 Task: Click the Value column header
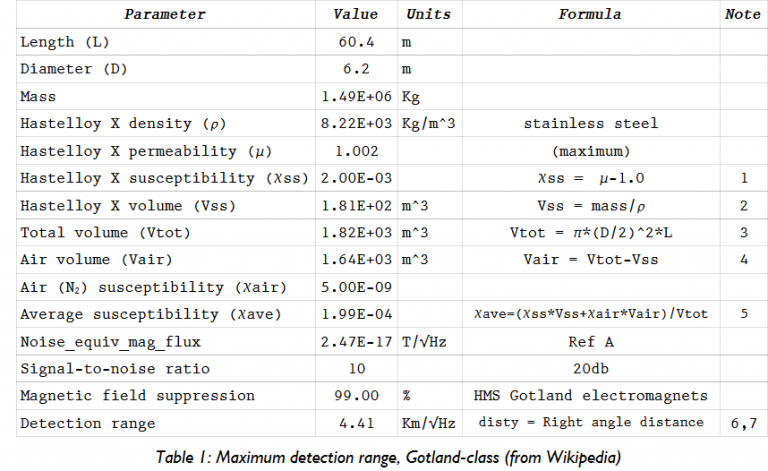355,15
